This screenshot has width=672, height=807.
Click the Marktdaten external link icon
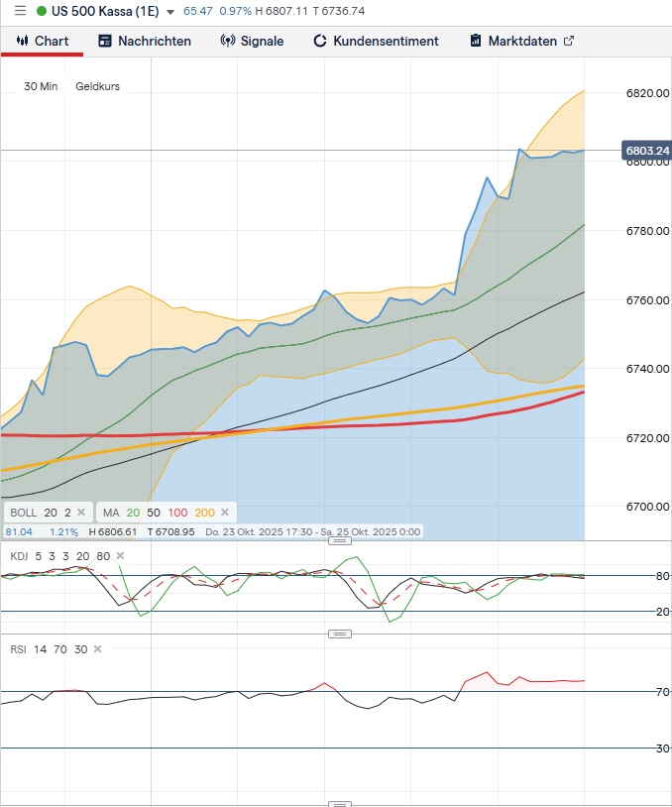pos(569,42)
